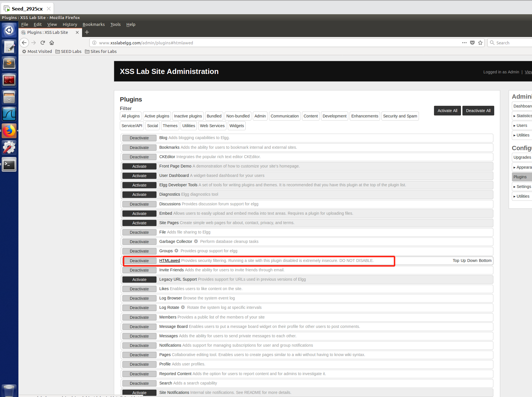
Task: Click the Deactivate All button
Action: click(x=478, y=111)
